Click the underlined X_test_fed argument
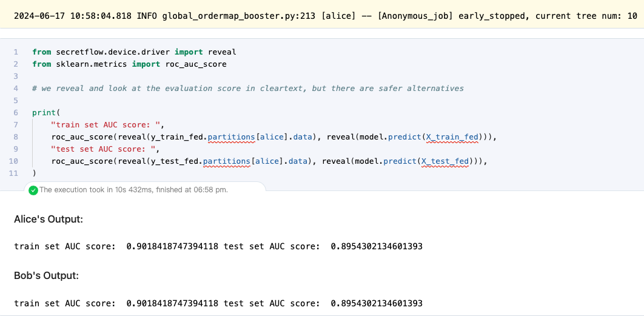Viewport: 644px width, 316px height. (x=446, y=161)
